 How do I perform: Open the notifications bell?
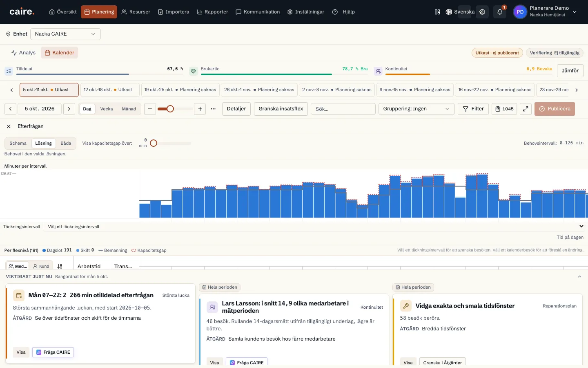coord(499,12)
